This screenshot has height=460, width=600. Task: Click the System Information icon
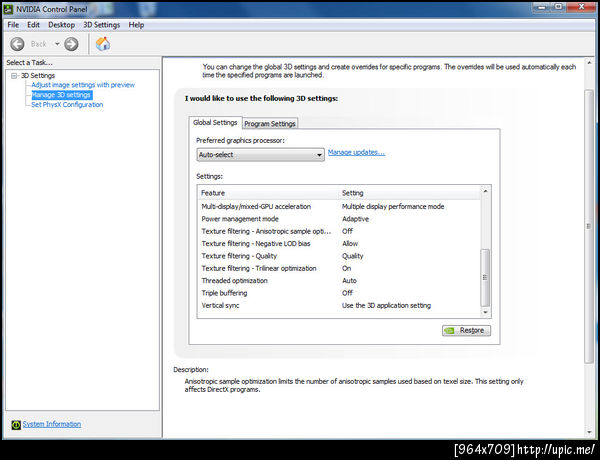tap(16, 424)
